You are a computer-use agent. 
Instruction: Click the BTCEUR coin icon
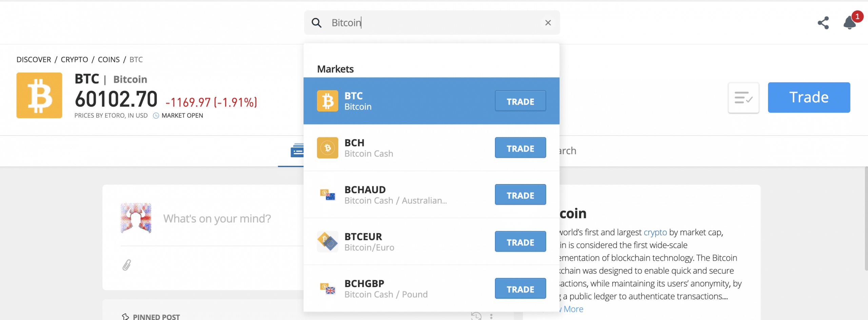[x=328, y=241]
